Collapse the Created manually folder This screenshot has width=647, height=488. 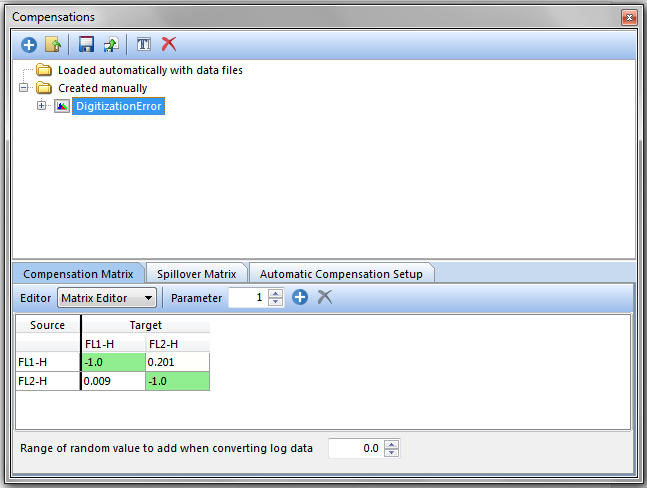[24, 88]
